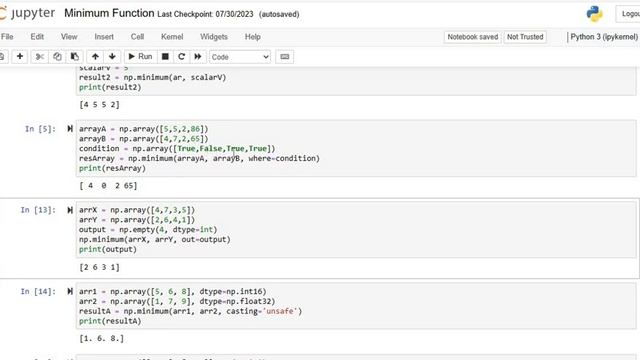Click code line with dtype=np.float32
Screen dimensions: 640x360
[x=177, y=301]
